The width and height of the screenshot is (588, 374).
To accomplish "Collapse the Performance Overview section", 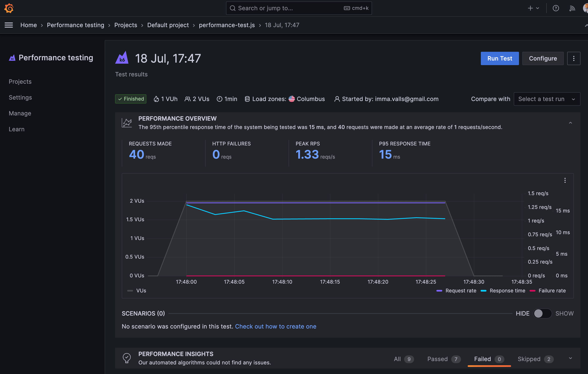I will 570,123.
